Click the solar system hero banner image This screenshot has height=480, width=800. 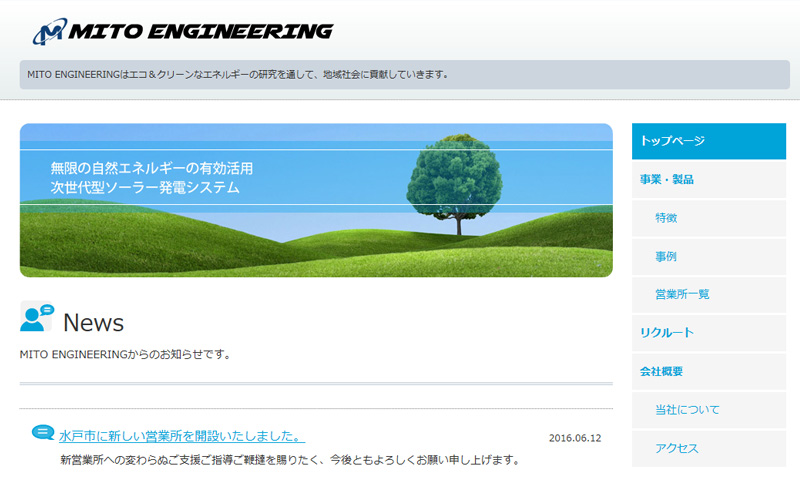pyautogui.click(x=316, y=200)
